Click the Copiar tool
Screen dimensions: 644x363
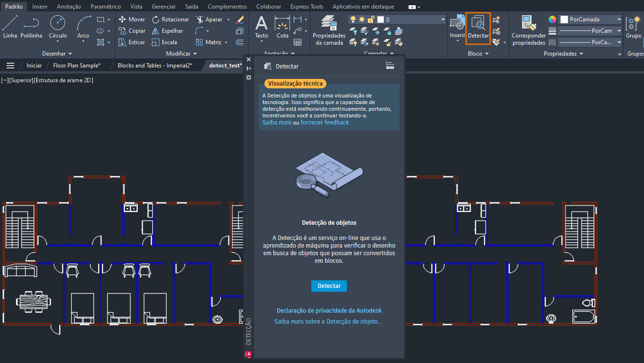point(131,31)
